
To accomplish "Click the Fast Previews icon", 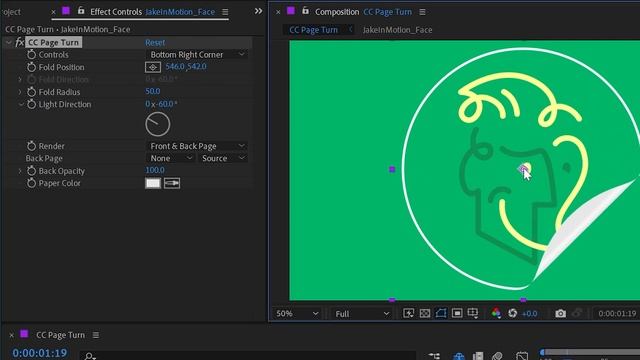I will click(x=408, y=313).
